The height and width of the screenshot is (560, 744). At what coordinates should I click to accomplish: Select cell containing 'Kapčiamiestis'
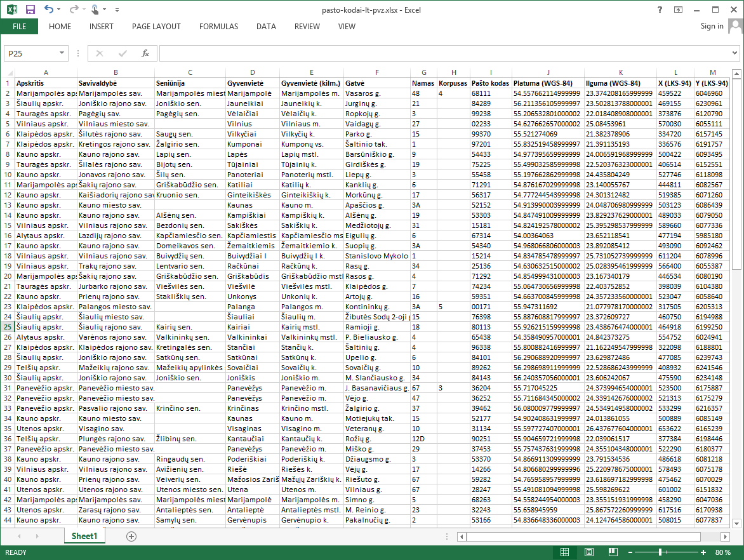(x=253, y=236)
